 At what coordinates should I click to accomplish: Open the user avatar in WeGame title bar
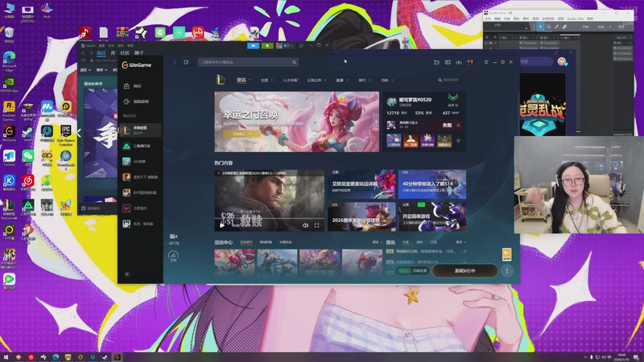pos(469,62)
